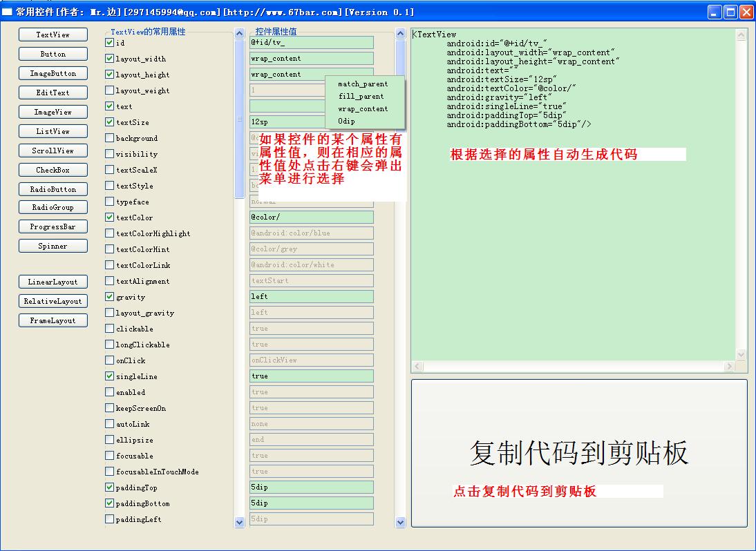Check the textColorHint checkbox
756x551 pixels.
tap(109, 249)
